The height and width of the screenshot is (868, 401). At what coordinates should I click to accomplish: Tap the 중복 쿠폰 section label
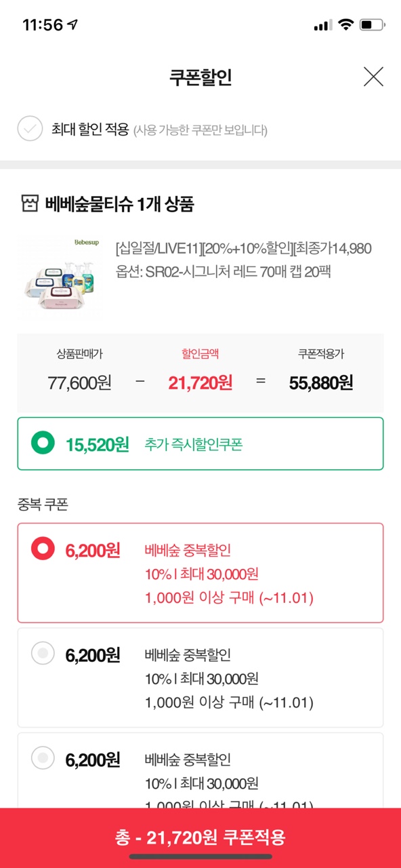coord(43,505)
